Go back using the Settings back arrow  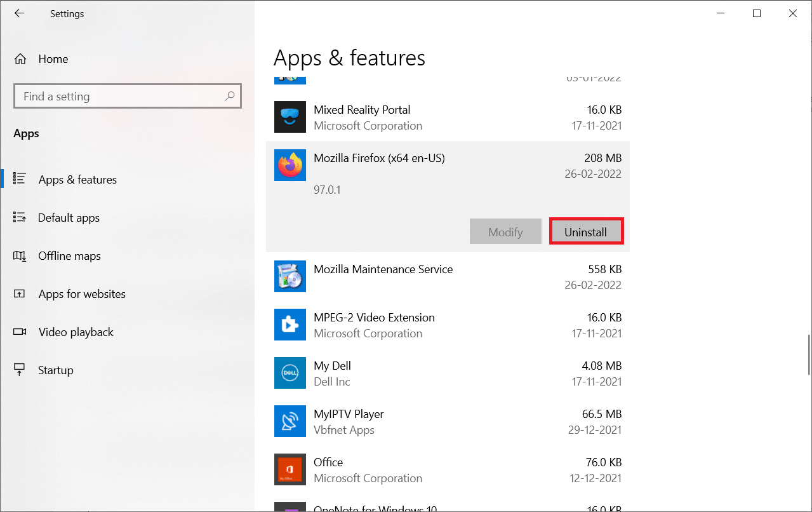coord(19,13)
